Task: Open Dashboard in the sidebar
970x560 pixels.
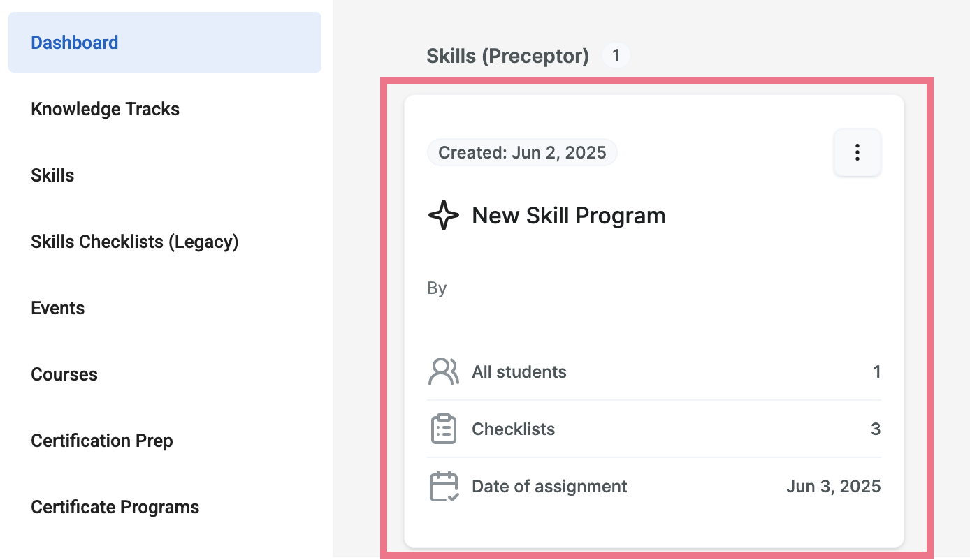Action: (165, 43)
